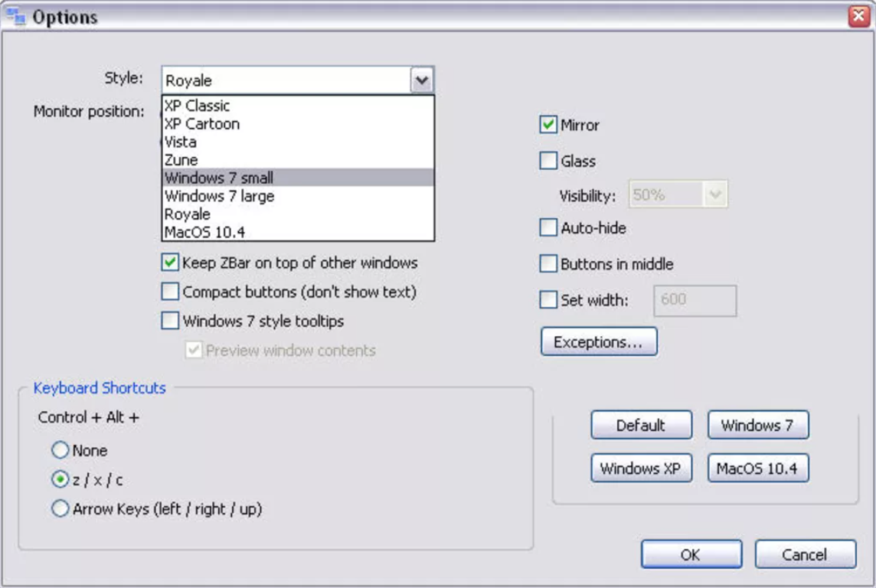Screen dimensions: 876x588
Task: Click the Options window title icon
Action: click(15, 16)
